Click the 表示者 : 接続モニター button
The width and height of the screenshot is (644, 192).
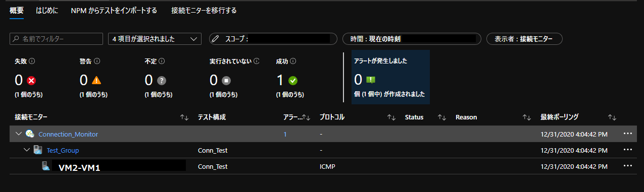pyautogui.click(x=524, y=39)
